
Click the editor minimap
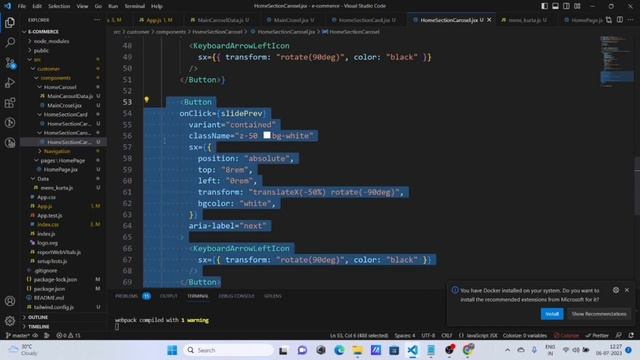coord(616,61)
